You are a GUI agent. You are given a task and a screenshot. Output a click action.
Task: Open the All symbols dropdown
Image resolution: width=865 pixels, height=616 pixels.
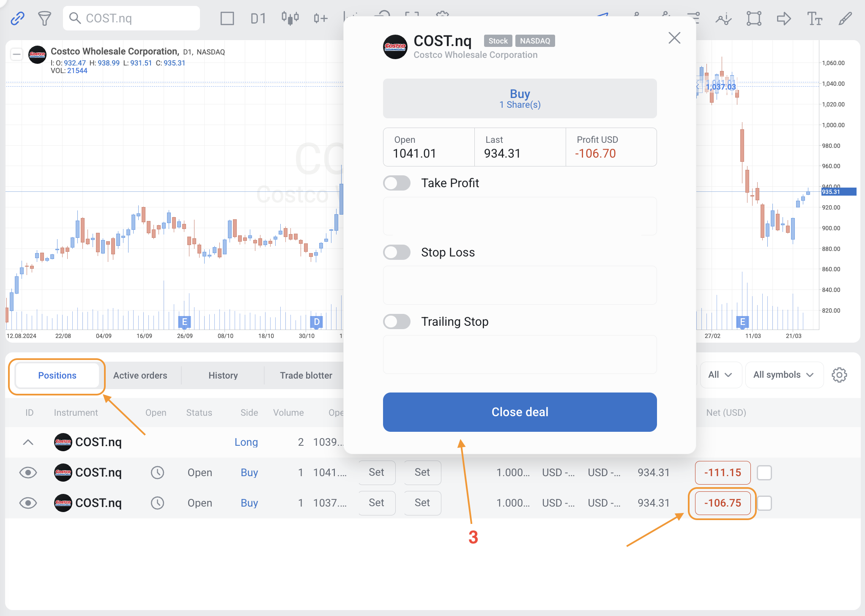783,375
